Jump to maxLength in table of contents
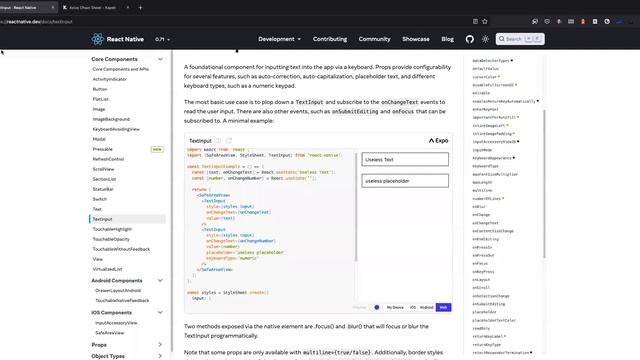Screen dimensions: 640x360 coord(482,182)
